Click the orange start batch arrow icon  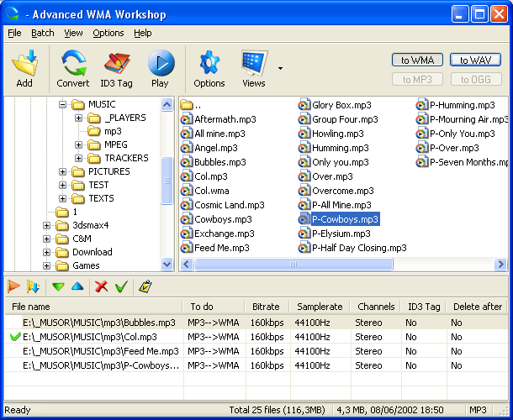pos(13,286)
